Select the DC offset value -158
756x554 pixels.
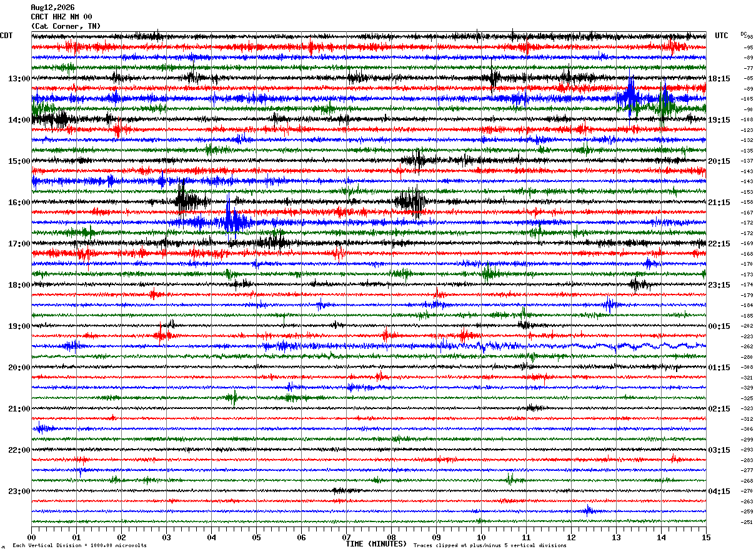click(x=747, y=202)
